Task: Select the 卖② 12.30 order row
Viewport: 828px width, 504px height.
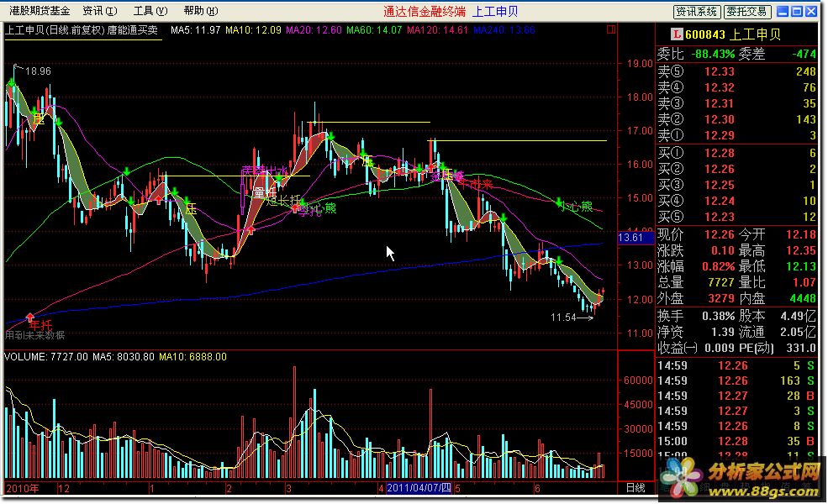Action: 736,119
